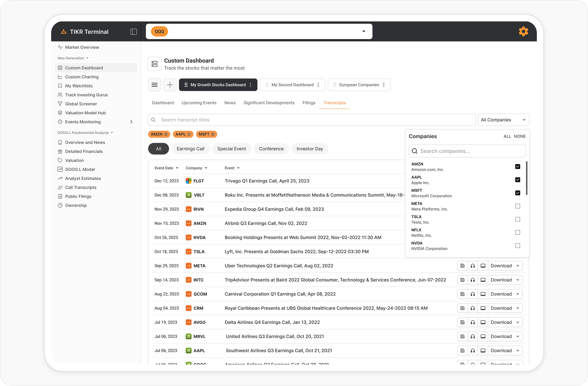Check NFLX Netflix, Inc. checkbox

point(518,233)
